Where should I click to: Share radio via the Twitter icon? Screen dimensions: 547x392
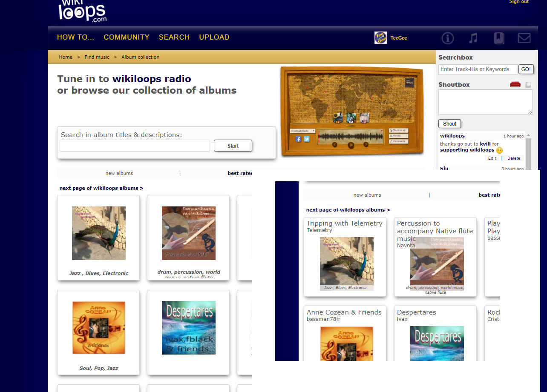pos(307,139)
